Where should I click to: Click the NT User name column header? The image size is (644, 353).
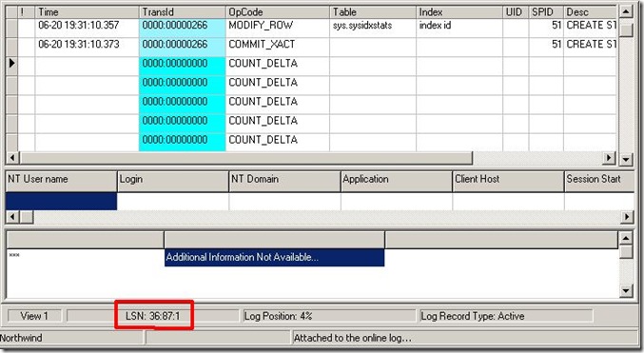point(61,181)
